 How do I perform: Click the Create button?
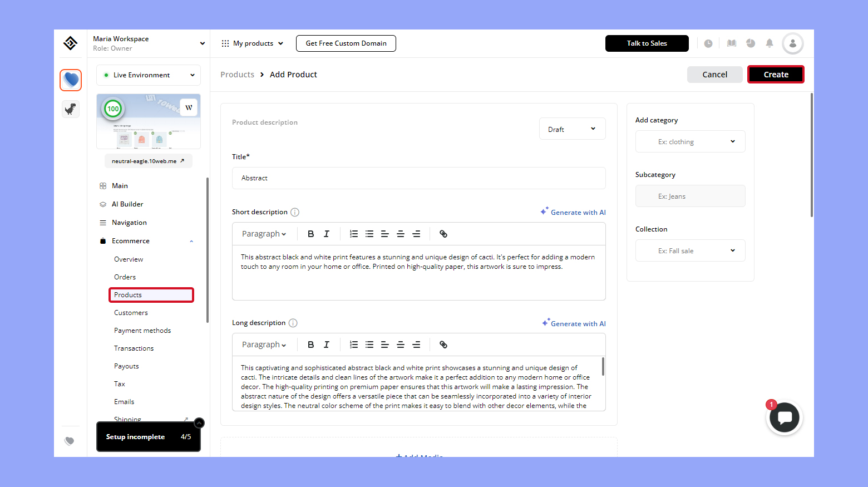pos(775,75)
